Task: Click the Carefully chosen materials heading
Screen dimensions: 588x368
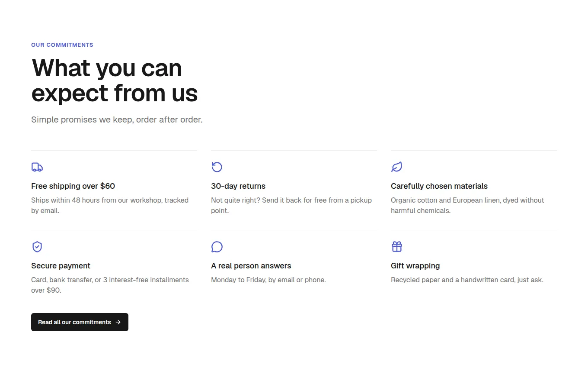Action: click(x=439, y=186)
